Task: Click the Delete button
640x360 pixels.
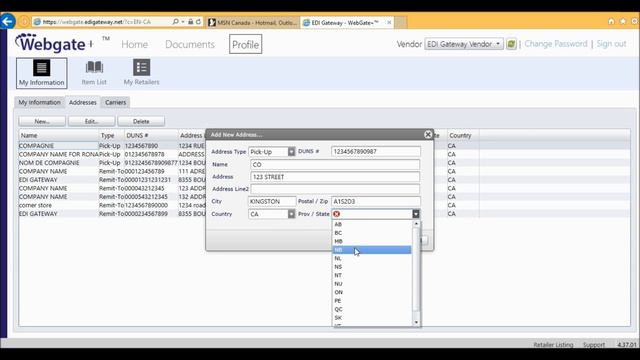Action: tap(141, 121)
